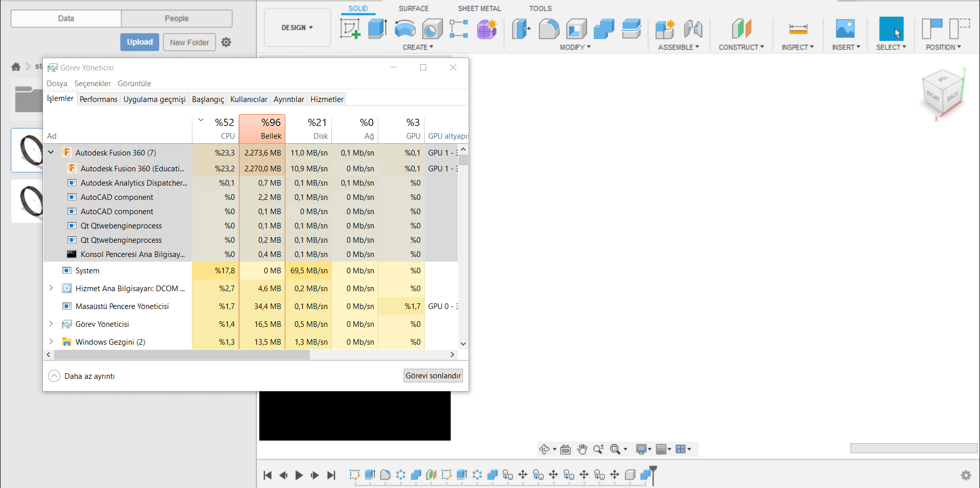Open the CONSTRUCT dropdown menu
Image resolution: width=980 pixels, height=488 pixels.
(741, 47)
